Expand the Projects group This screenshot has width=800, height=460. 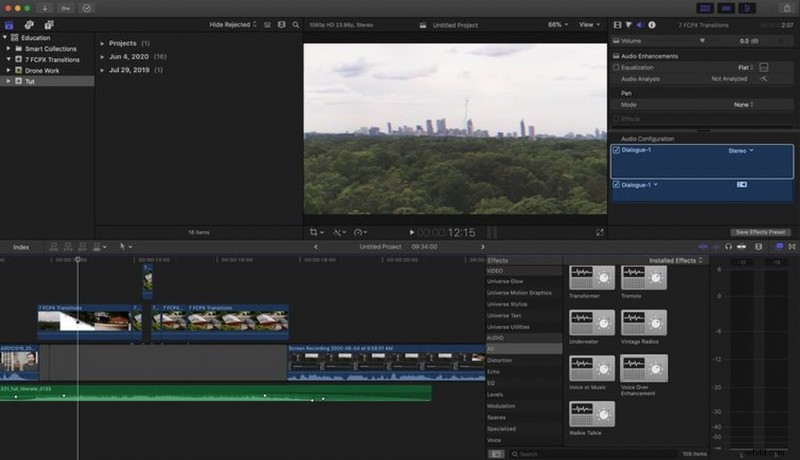click(102, 43)
